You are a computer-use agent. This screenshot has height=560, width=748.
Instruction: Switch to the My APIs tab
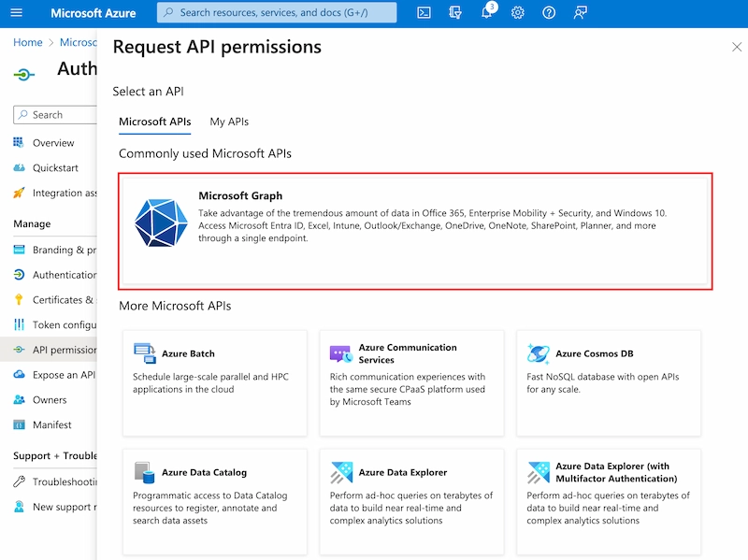click(x=229, y=122)
